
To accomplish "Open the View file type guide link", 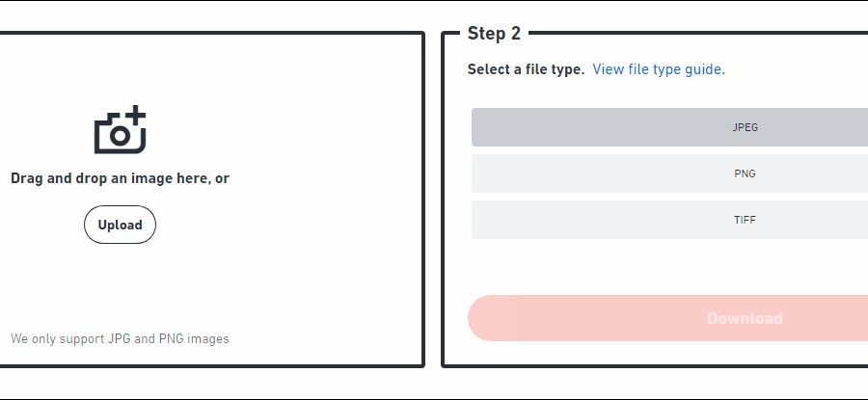I will 658,69.
